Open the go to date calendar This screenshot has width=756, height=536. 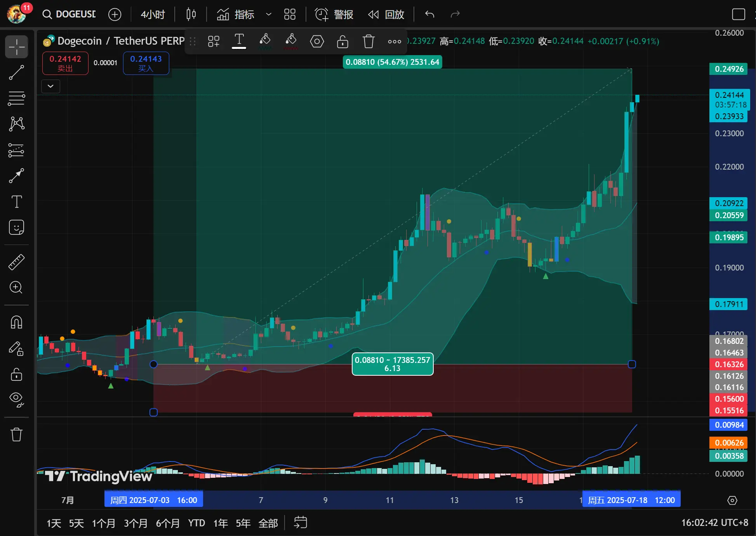point(300,522)
